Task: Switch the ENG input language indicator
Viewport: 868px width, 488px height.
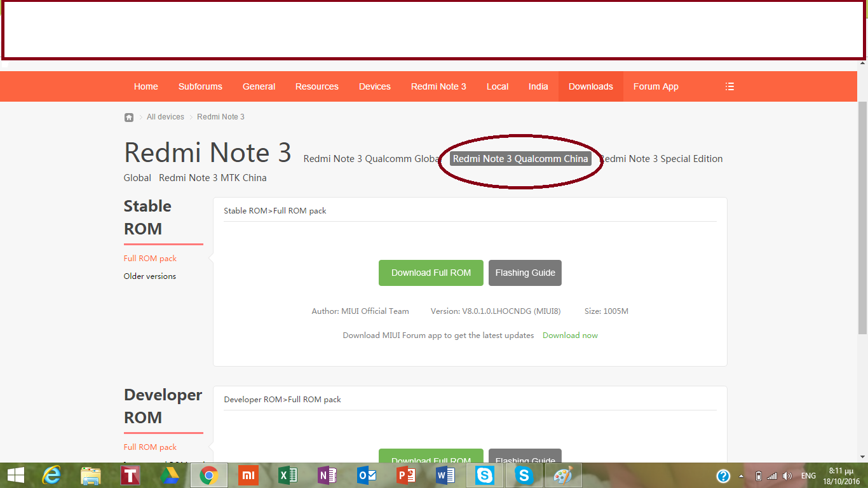Action: click(808, 476)
